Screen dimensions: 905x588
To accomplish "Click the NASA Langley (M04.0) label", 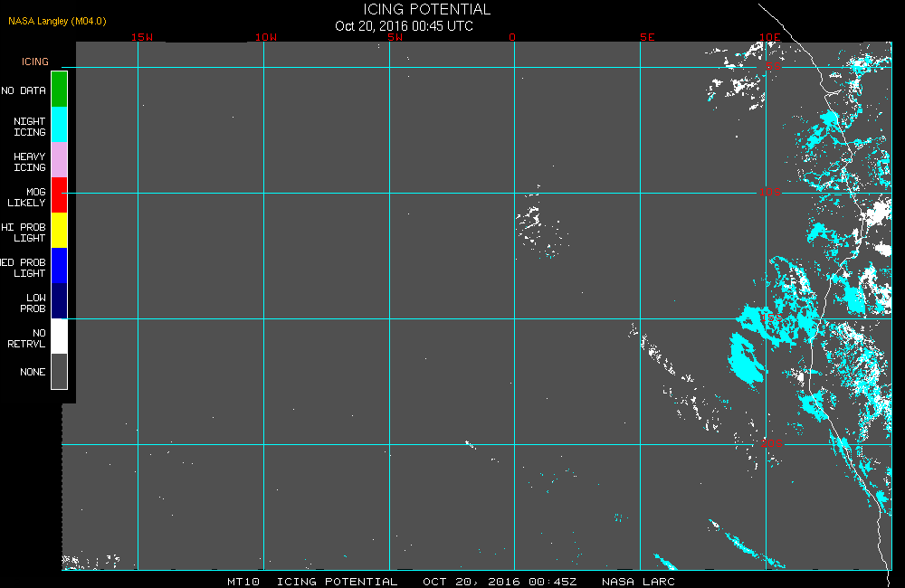I will pyautogui.click(x=57, y=21).
